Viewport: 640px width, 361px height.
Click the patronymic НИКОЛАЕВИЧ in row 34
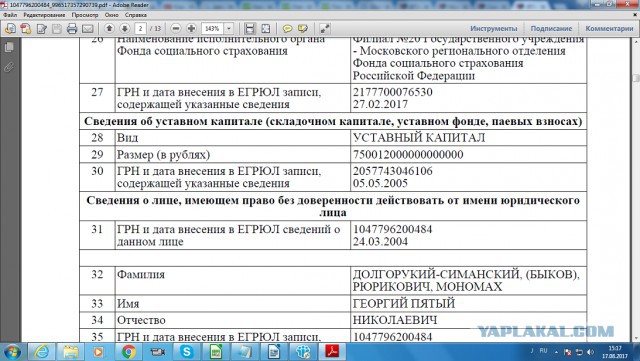pyautogui.click(x=395, y=320)
